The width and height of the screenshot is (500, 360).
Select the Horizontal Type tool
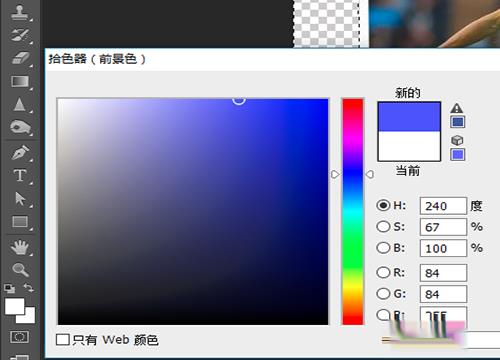20,175
